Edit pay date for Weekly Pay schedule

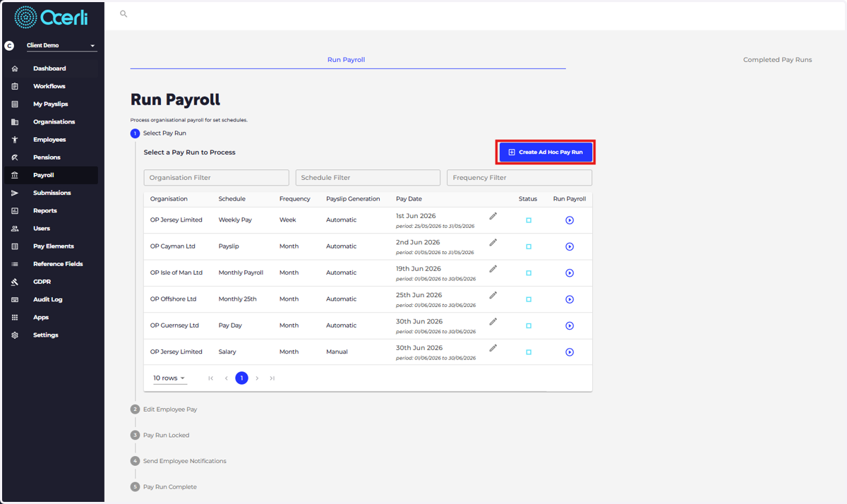493,215
